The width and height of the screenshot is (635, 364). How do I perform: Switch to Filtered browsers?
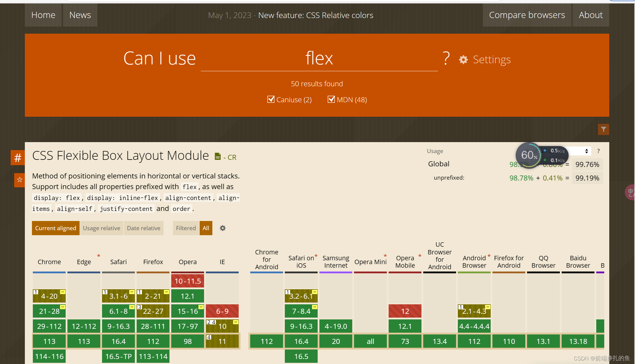coord(186,228)
